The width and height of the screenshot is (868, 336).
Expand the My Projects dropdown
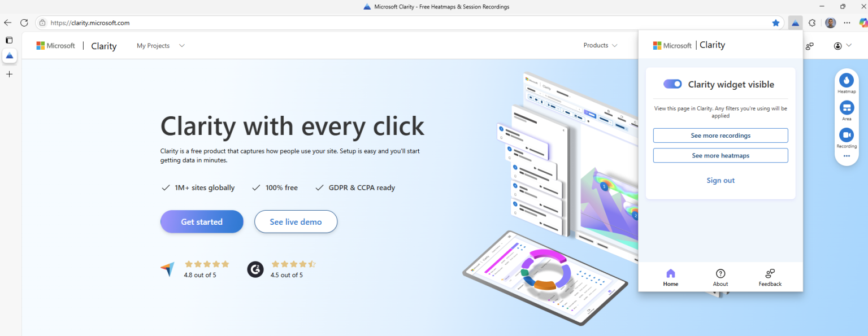coord(160,45)
